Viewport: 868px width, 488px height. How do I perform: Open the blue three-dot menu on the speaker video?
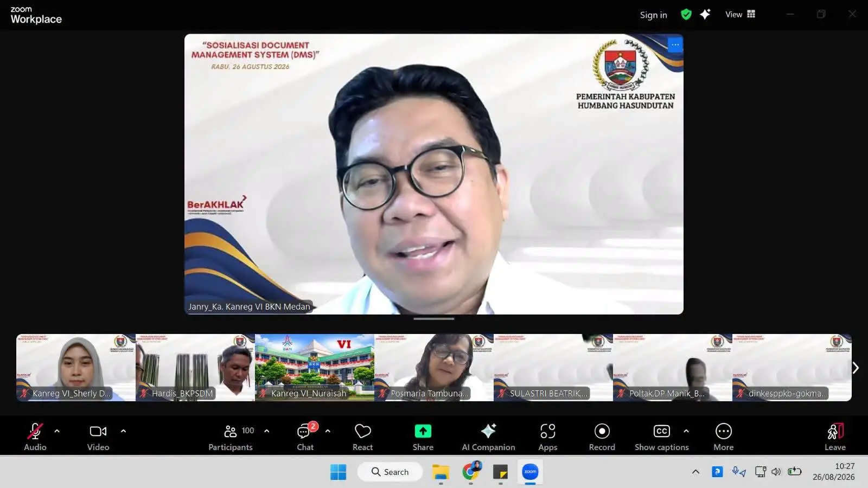coord(675,45)
